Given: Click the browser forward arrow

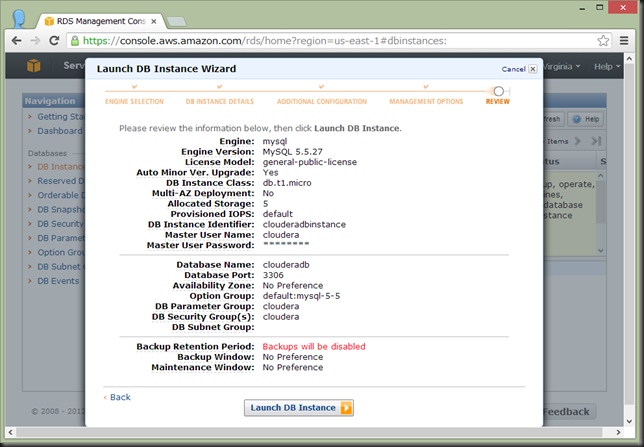Looking at the screenshot, I should 35,41.
